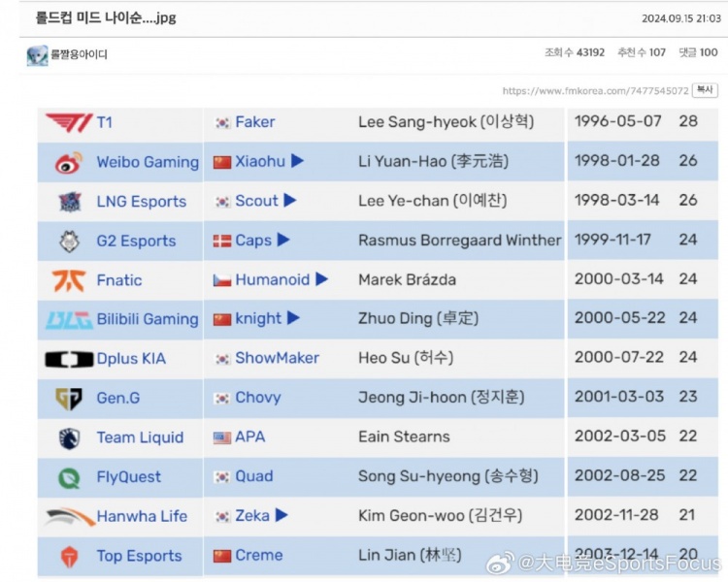The image size is (728, 582).
Task: Click the Korean flag beside Chovy
Action: point(222,399)
